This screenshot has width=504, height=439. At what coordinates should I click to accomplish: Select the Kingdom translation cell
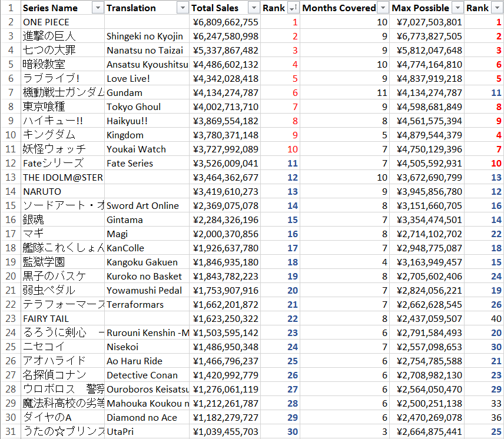pos(147,135)
